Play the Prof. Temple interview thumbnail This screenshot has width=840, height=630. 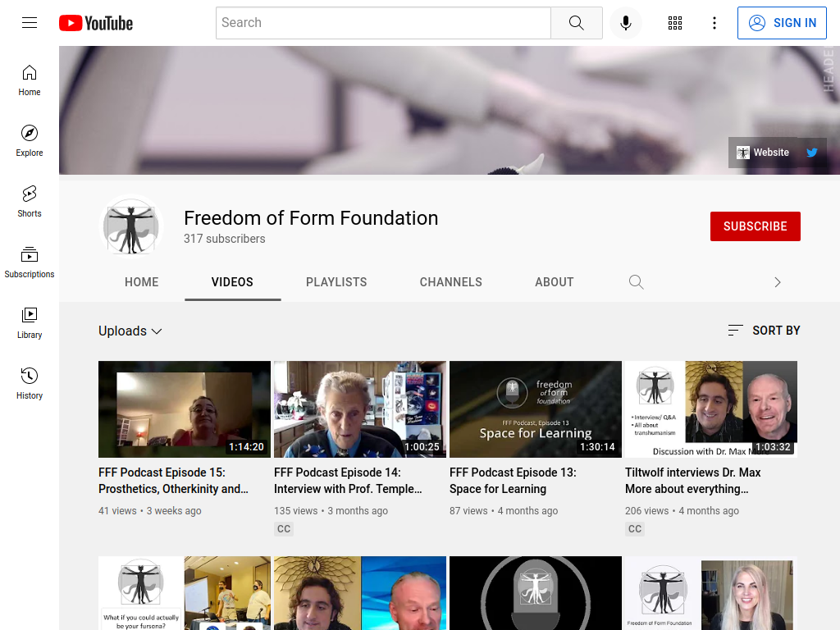coord(360,409)
